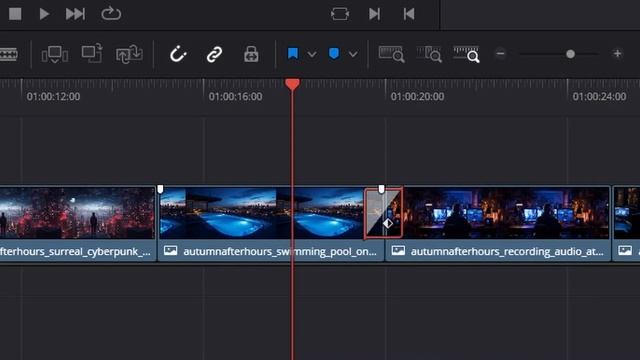This screenshot has height=360, width=640.
Task: Stop playback with the Stop button
Action: (15, 14)
